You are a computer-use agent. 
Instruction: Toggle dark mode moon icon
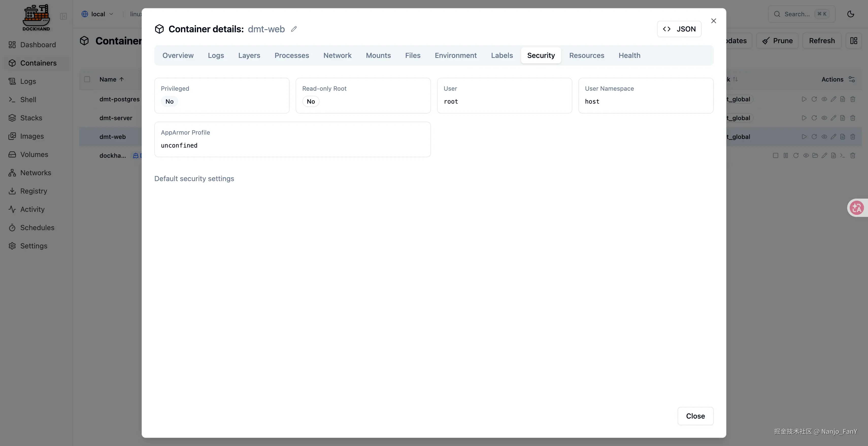(x=850, y=14)
